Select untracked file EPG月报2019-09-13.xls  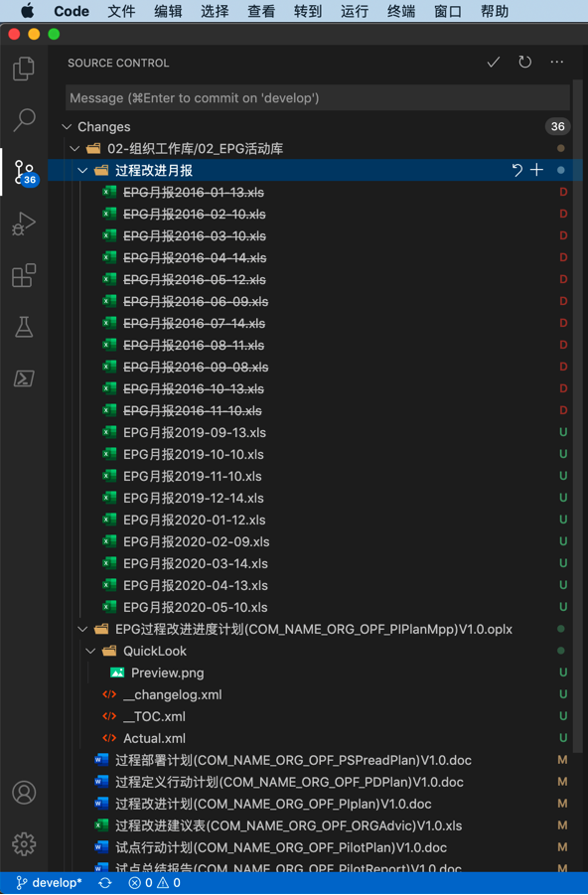pyautogui.click(x=315, y=433)
